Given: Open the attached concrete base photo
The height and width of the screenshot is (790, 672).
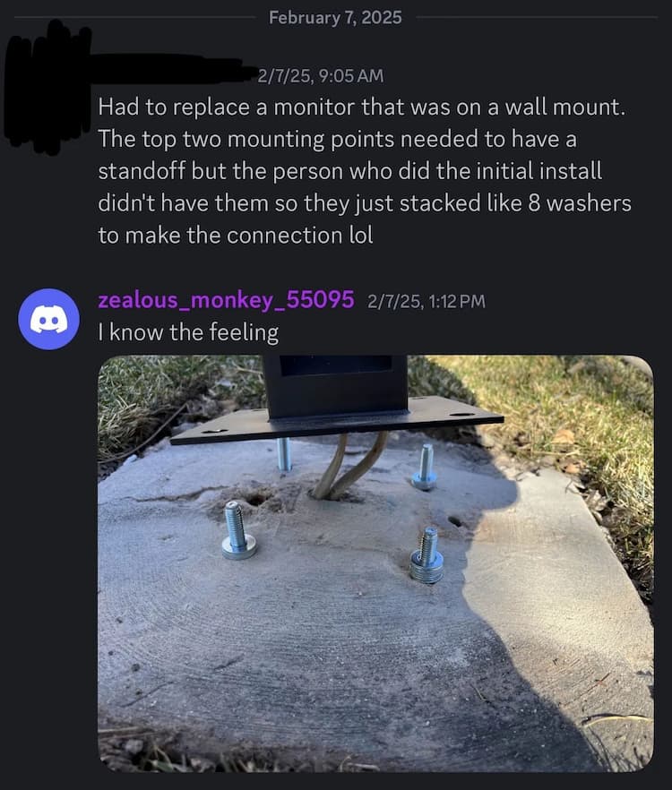Looking at the screenshot, I should [x=375, y=563].
